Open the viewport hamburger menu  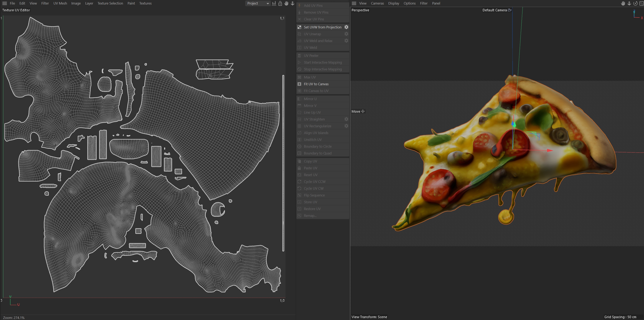tap(354, 3)
